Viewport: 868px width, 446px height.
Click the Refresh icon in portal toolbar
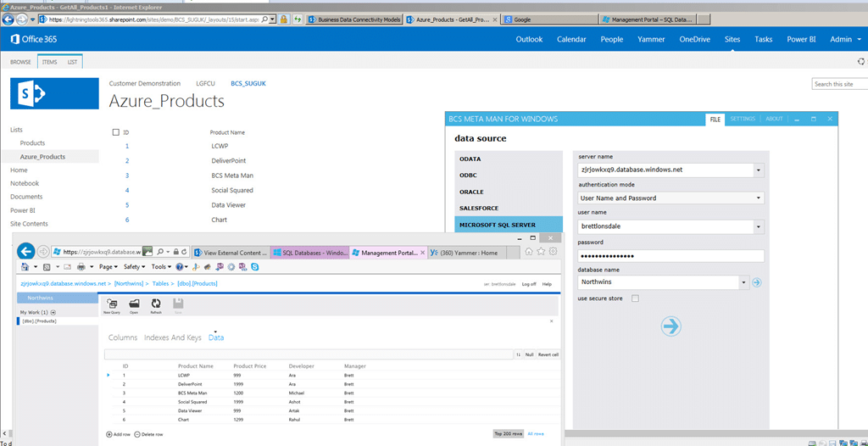(156, 305)
